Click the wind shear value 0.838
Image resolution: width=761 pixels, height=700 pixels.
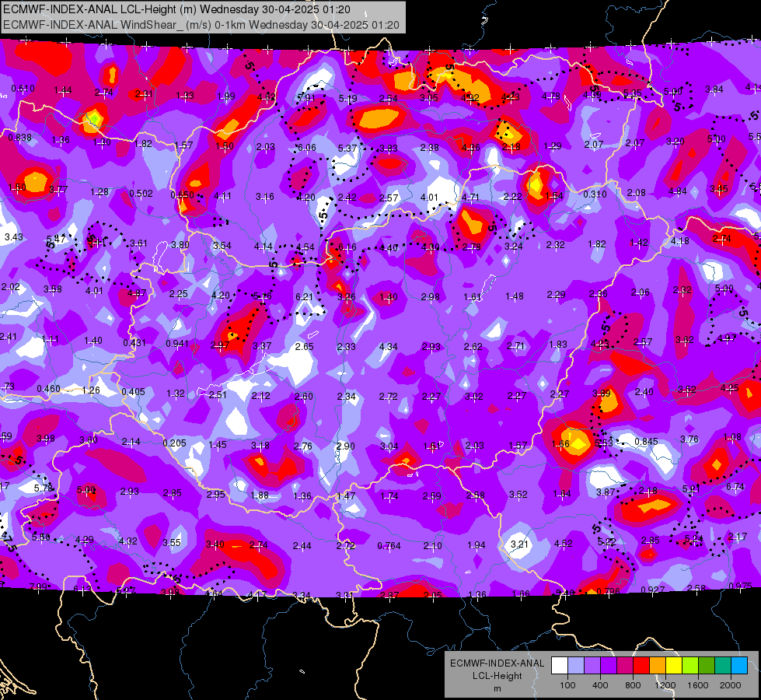[20, 138]
